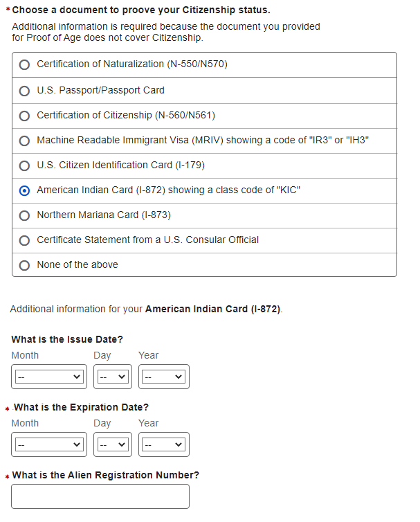This screenshot has width=420, height=522.
Task: Choose Northern Mariana Card (I-873) option
Action: pyautogui.click(x=24, y=215)
